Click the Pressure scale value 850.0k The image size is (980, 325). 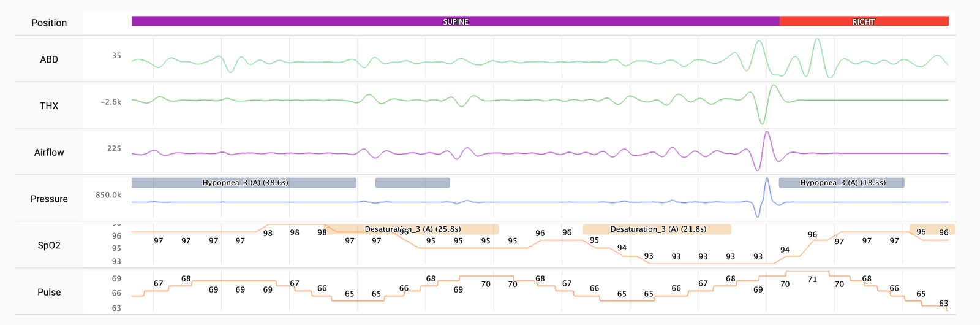108,195
